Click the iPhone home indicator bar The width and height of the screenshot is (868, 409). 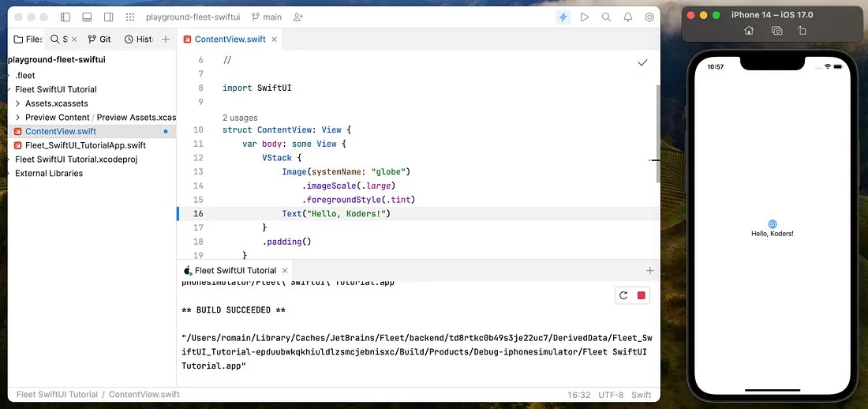point(773,391)
